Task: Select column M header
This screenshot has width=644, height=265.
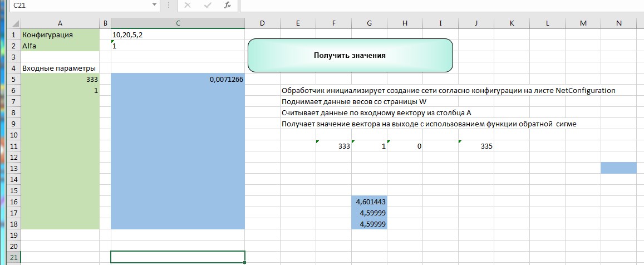Action: [x=583, y=23]
